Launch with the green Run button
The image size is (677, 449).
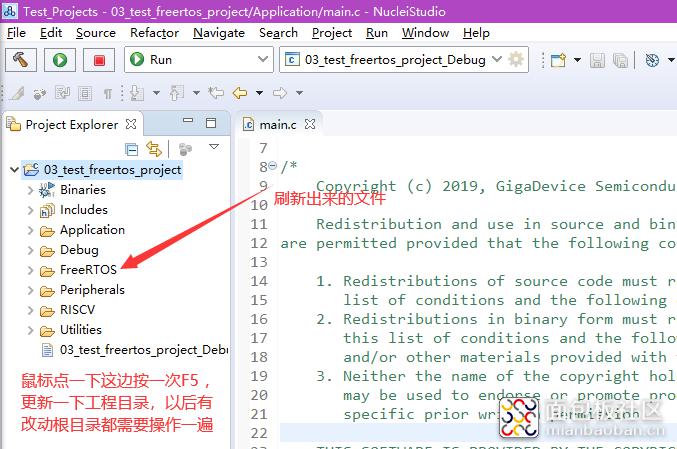(60, 60)
